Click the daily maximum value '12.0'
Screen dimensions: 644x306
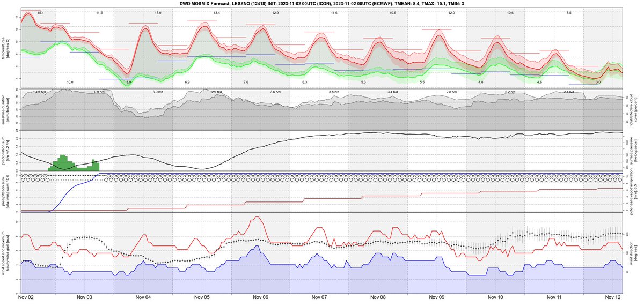(x=451, y=12)
